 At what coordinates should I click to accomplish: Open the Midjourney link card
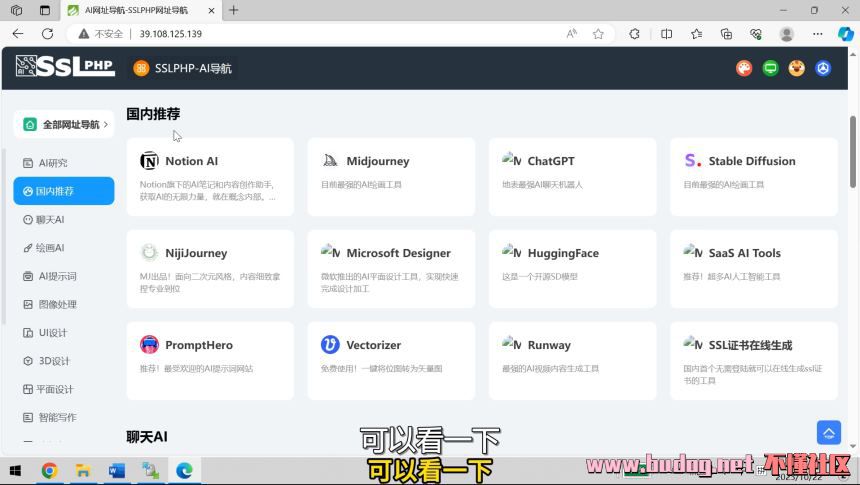coord(391,176)
